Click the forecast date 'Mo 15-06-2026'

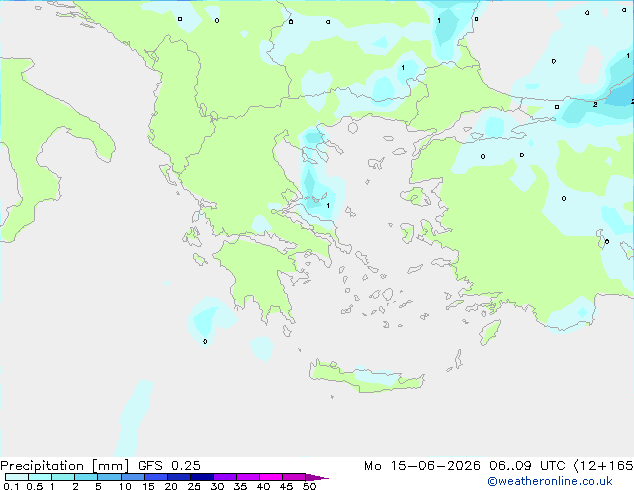(x=422, y=465)
